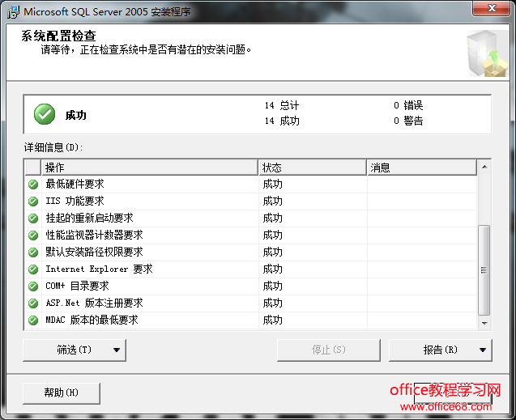Image resolution: width=516 pixels, height=420 pixels.
Task: Click the server box installer graphic
Action: (488, 53)
